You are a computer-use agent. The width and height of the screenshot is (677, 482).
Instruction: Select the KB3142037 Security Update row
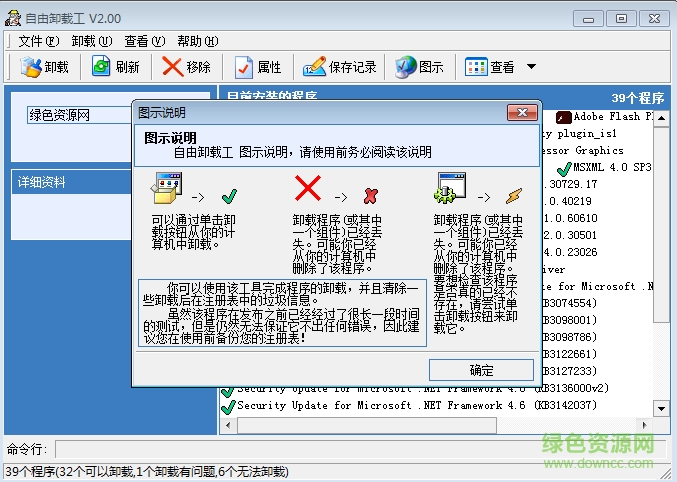(x=417, y=406)
